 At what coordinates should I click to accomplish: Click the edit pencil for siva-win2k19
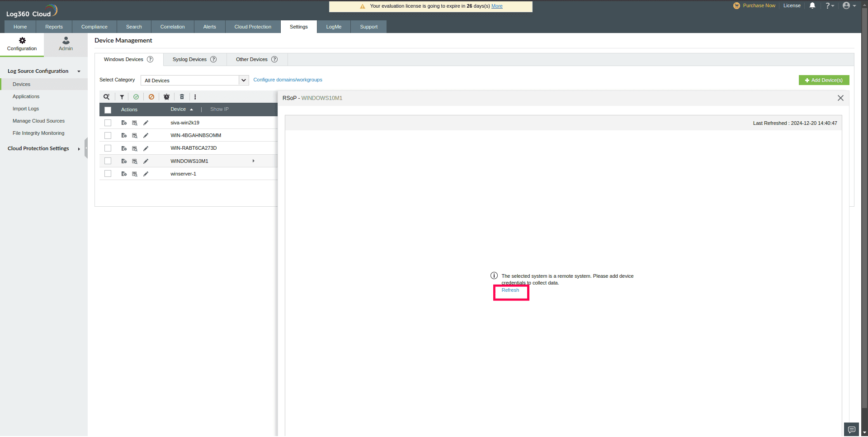pyautogui.click(x=146, y=123)
